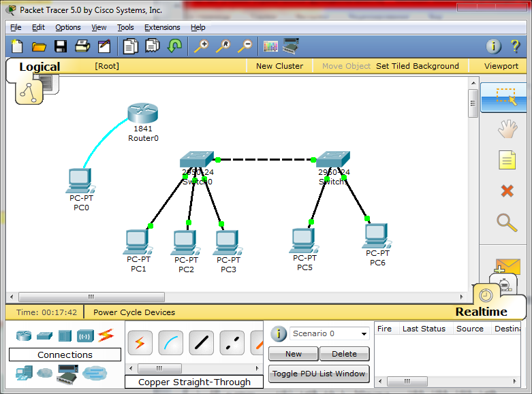Click the workspace horizontal scrollbar thumb
Screen dimensions: 532x394
tap(91, 297)
